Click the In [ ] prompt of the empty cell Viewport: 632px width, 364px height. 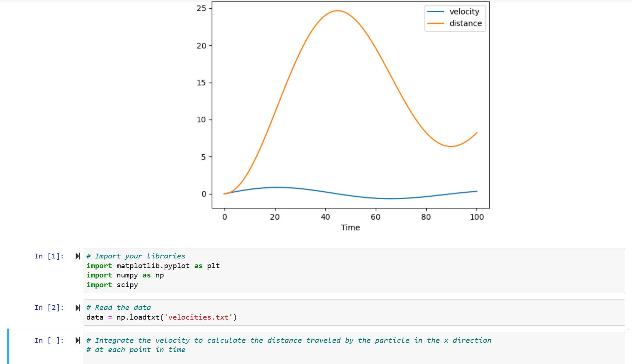click(x=49, y=340)
